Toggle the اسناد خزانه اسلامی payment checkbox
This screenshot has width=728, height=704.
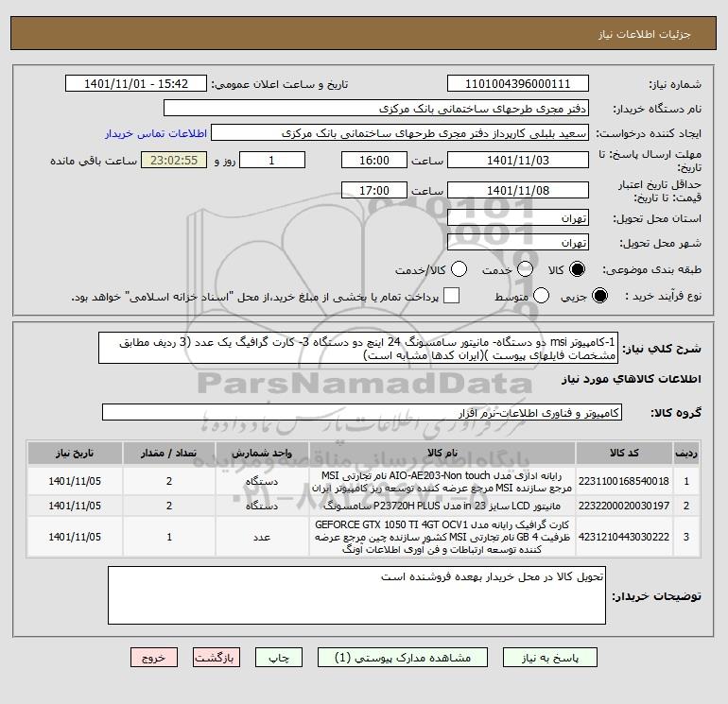pyautogui.click(x=451, y=296)
